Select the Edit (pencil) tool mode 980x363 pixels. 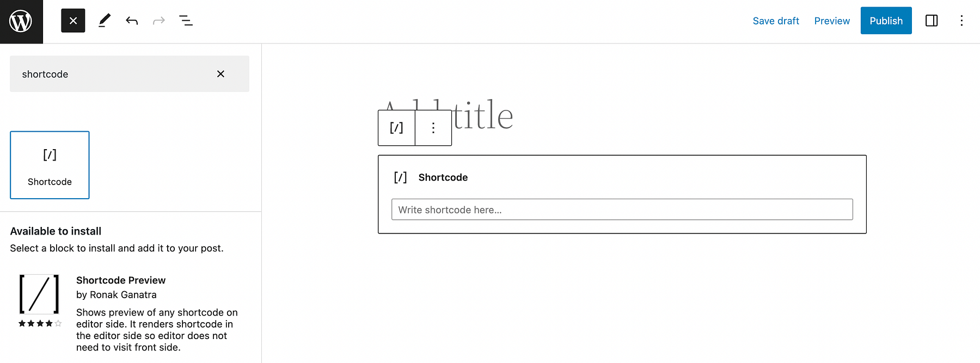[105, 20]
